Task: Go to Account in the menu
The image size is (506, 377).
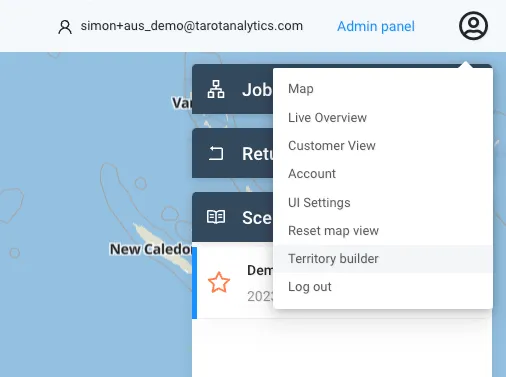Action: (383, 174)
